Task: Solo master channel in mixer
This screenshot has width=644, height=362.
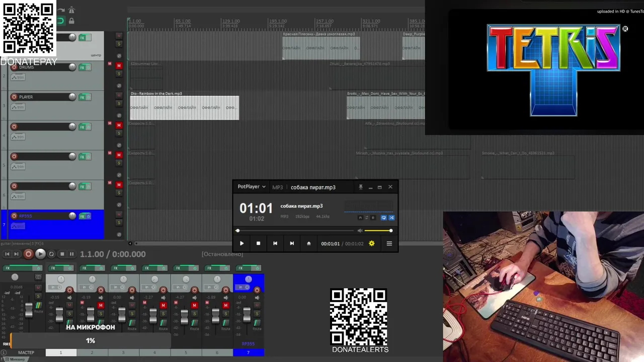Action: tap(38, 296)
